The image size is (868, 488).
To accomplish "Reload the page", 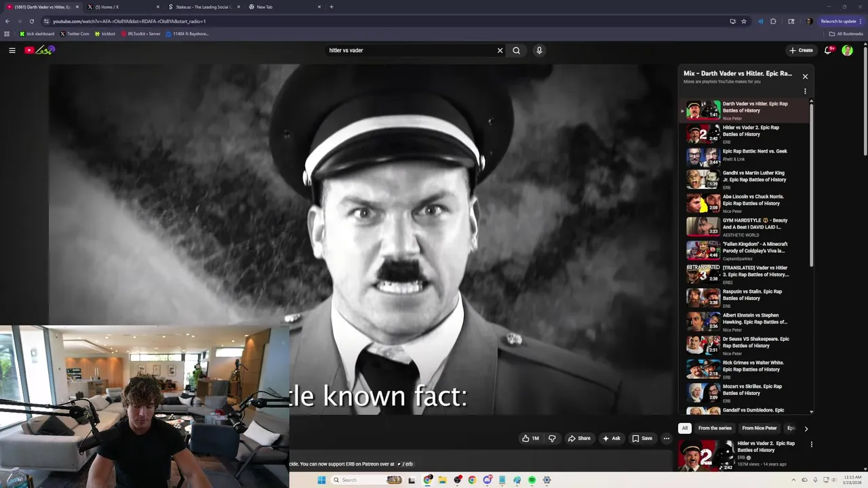I will (31, 21).
